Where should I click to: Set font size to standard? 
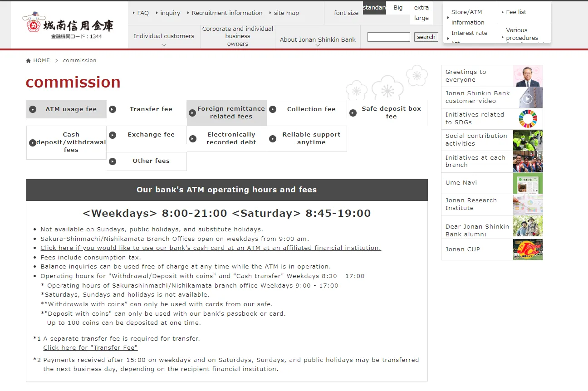click(x=375, y=8)
